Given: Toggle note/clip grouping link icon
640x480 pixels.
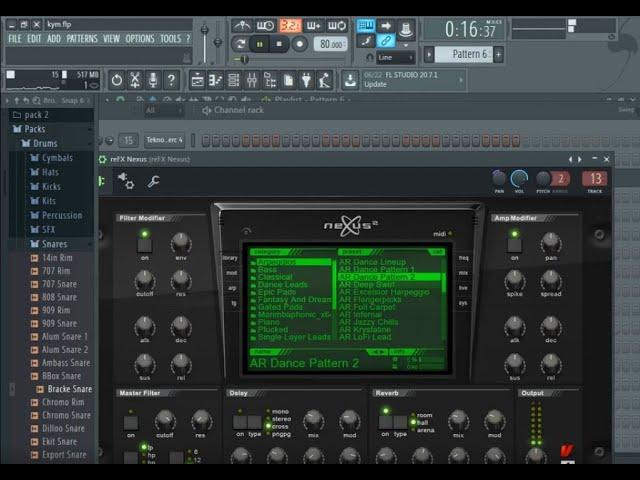Looking at the screenshot, I should 385,41.
